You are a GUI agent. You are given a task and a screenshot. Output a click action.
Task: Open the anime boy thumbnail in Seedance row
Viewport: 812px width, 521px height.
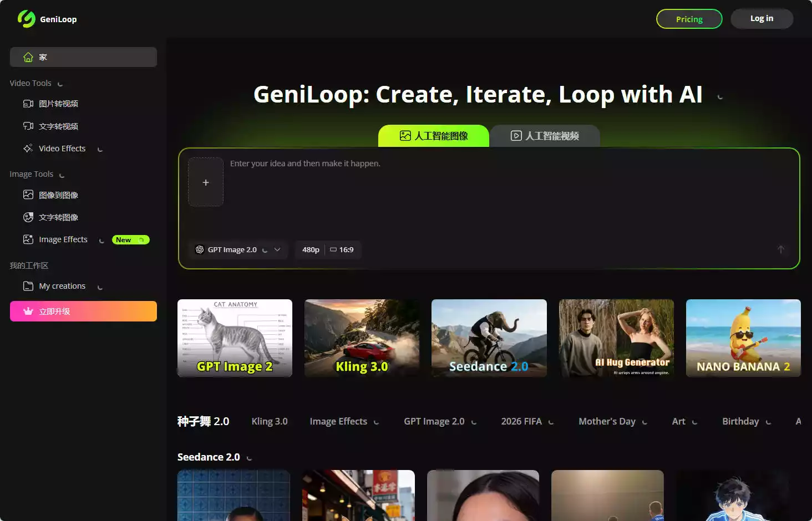732,496
